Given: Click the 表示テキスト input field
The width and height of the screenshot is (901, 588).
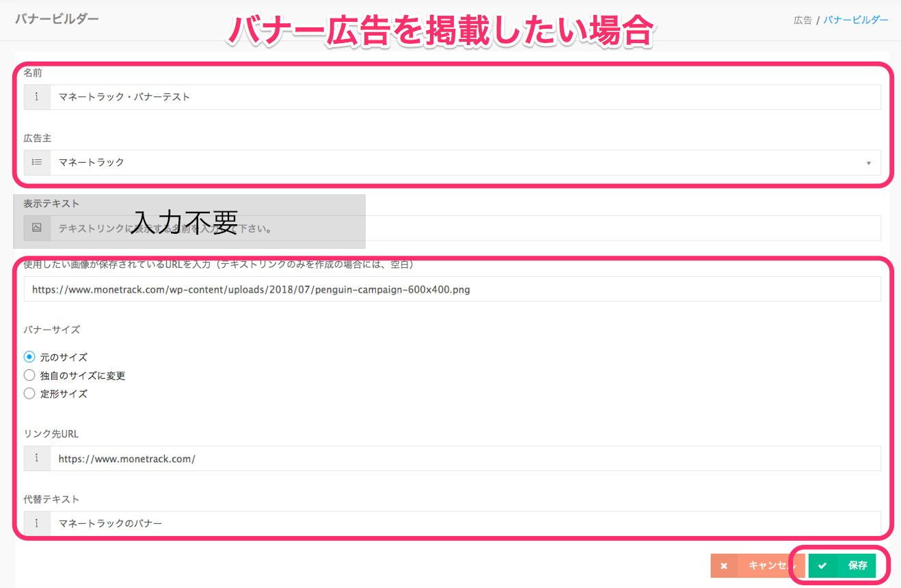Looking at the screenshot, I should pyautogui.click(x=466, y=228).
